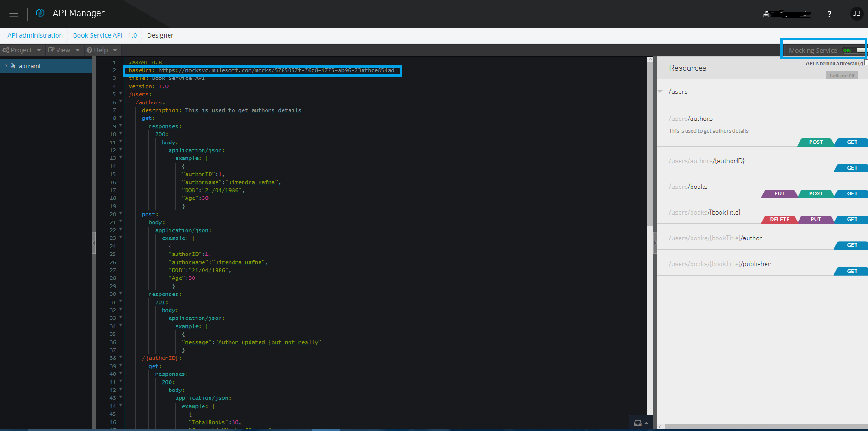Image resolution: width=868 pixels, height=431 pixels.
Task: Go to Book Service API - 1.0 breadcrumb
Action: pyautogui.click(x=105, y=35)
